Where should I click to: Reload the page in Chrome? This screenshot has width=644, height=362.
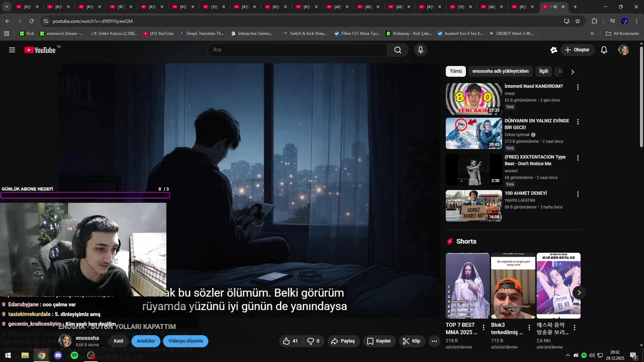31,21
